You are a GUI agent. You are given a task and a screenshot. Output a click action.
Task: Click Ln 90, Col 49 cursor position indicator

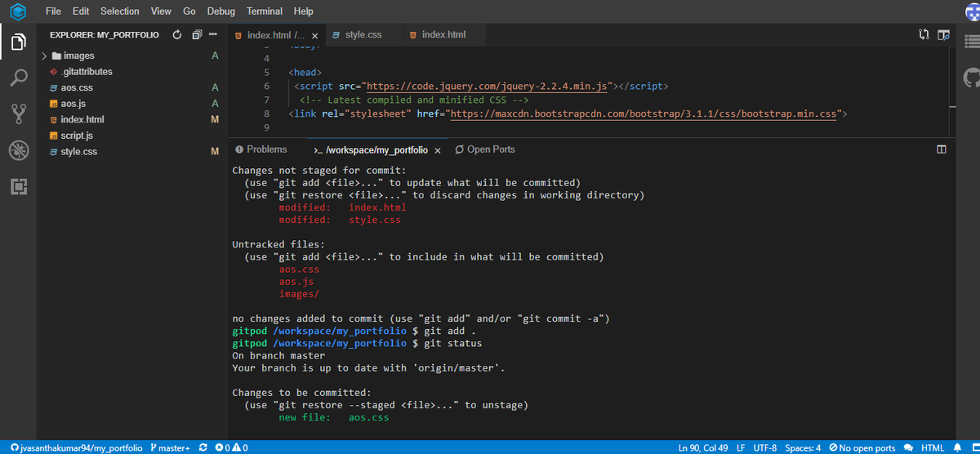[703, 447]
